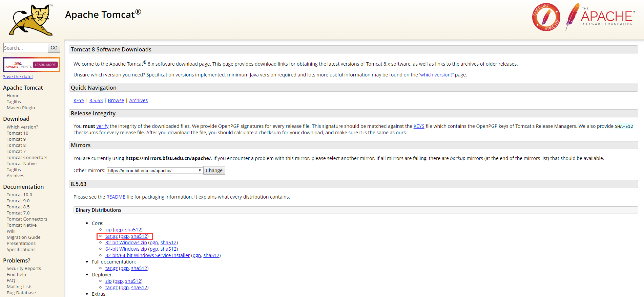
Task: Open Security Reports in sidebar
Action: coord(24,268)
